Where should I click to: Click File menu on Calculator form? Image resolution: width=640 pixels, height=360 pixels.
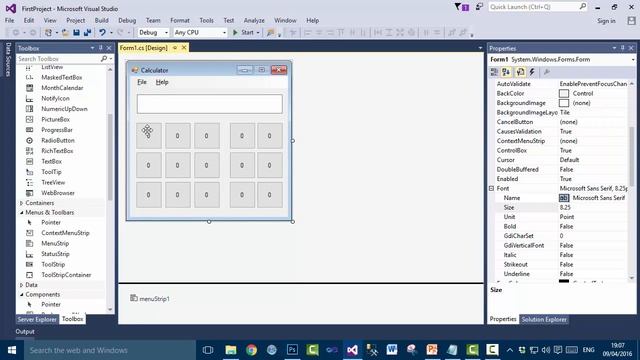[x=142, y=82]
